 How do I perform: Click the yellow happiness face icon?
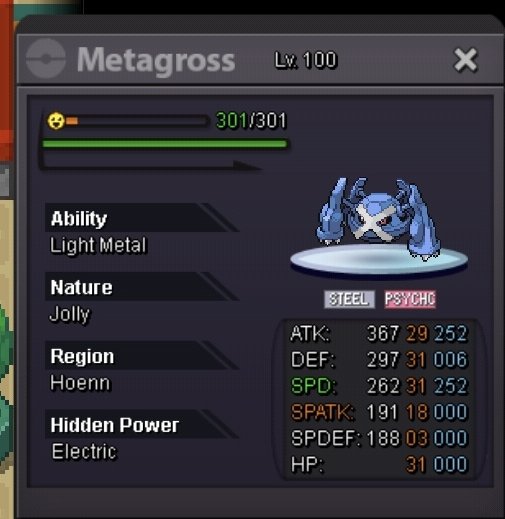click(x=56, y=121)
